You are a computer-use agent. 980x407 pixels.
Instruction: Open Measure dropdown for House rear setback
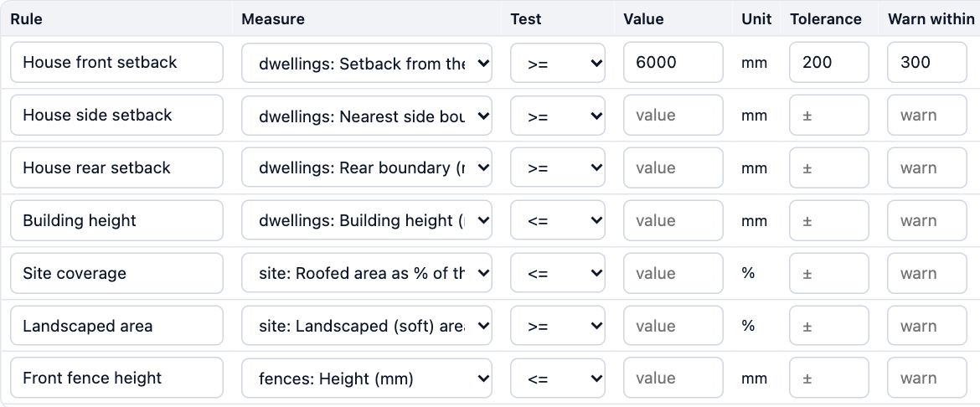click(x=367, y=167)
